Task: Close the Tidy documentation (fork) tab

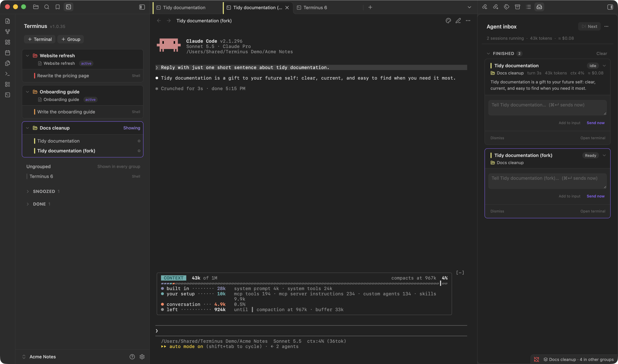Action: (x=287, y=7)
